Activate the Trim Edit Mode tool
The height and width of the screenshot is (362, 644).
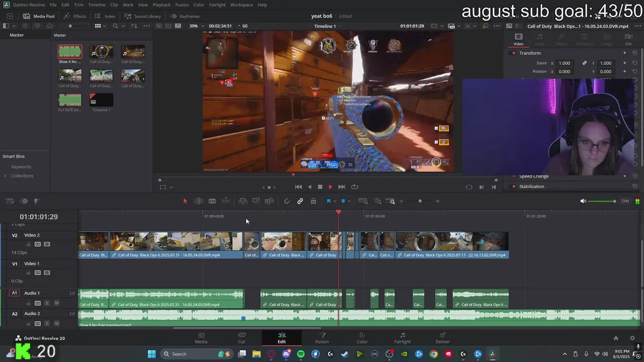(x=199, y=201)
